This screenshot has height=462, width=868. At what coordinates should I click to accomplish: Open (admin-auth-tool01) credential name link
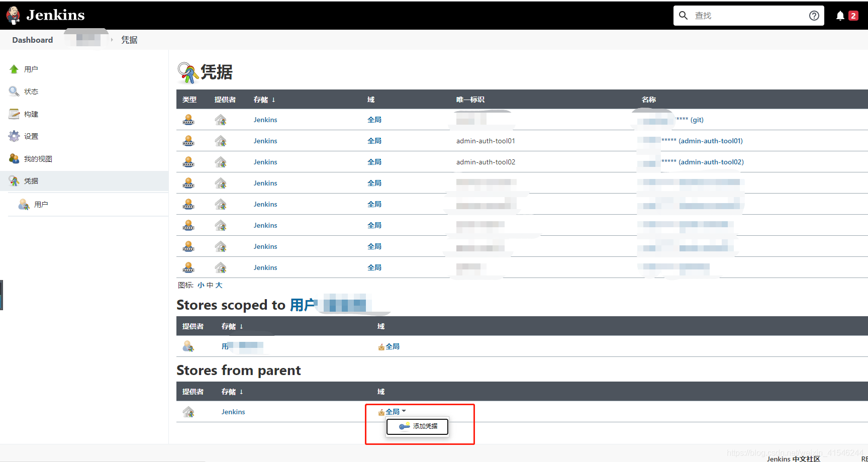[711, 141]
